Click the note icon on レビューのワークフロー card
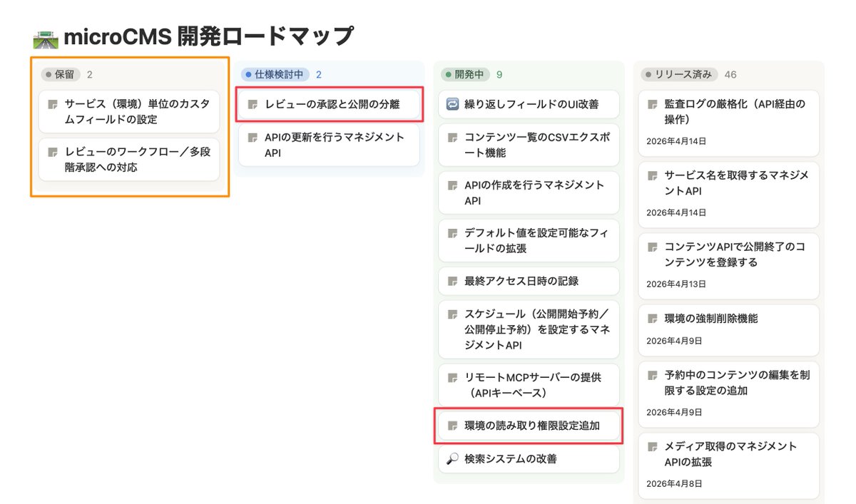 pos(53,152)
